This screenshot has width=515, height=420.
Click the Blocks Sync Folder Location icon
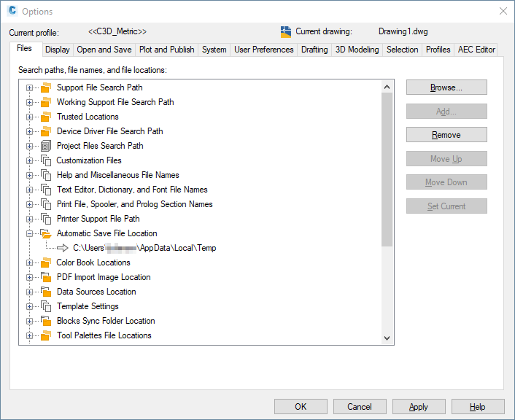[46, 321]
